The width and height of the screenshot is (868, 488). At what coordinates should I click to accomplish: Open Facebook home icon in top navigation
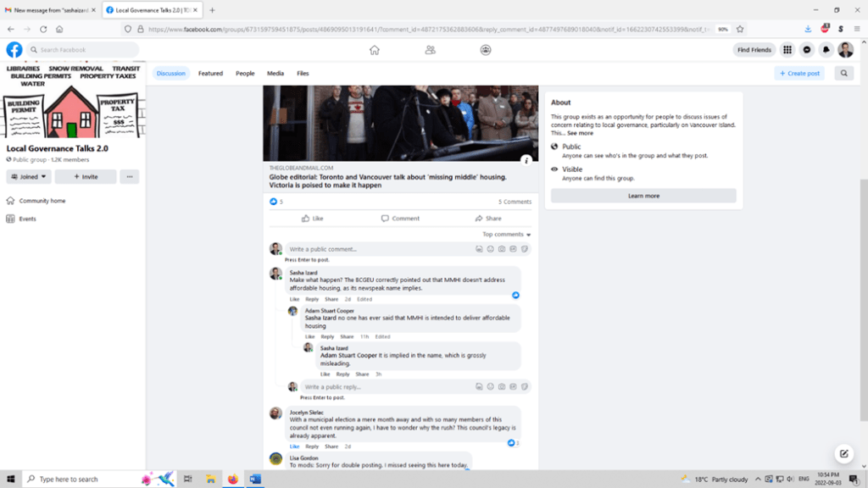coord(374,50)
